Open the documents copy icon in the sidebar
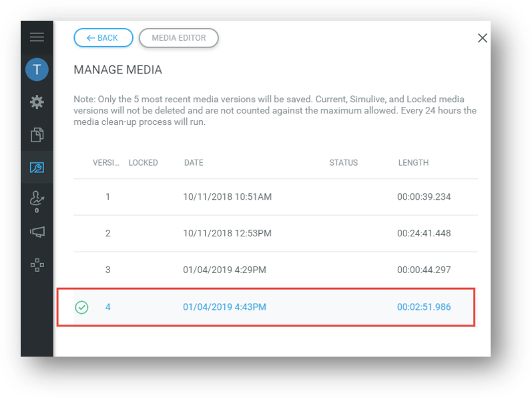Image resolution: width=532 pixels, height=398 pixels. (x=37, y=135)
